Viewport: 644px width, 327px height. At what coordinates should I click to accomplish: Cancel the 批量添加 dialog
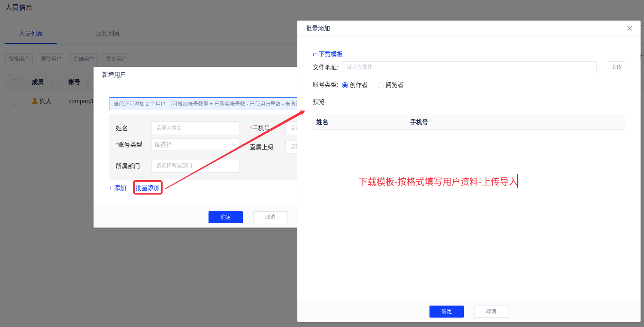(x=491, y=312)
